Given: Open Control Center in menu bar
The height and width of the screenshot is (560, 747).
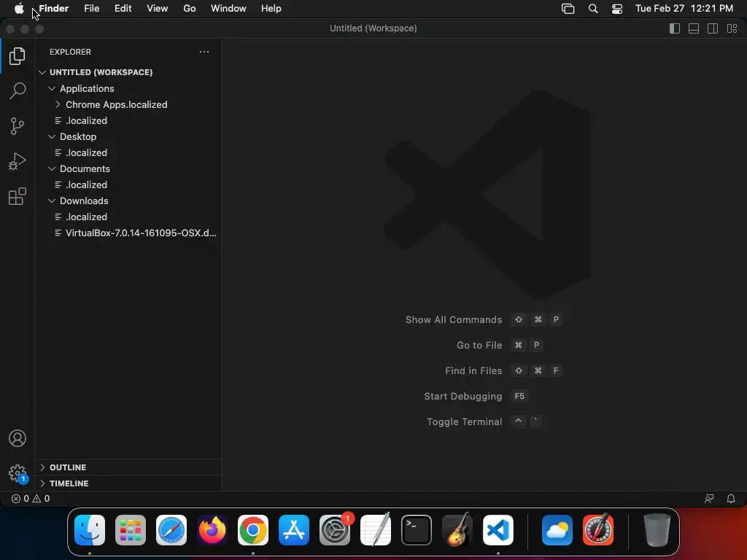Looking at the screenshot, I should [617, 9].
